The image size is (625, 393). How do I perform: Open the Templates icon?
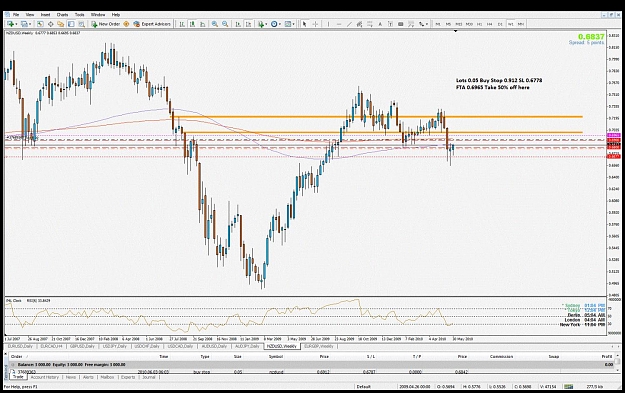288,24
